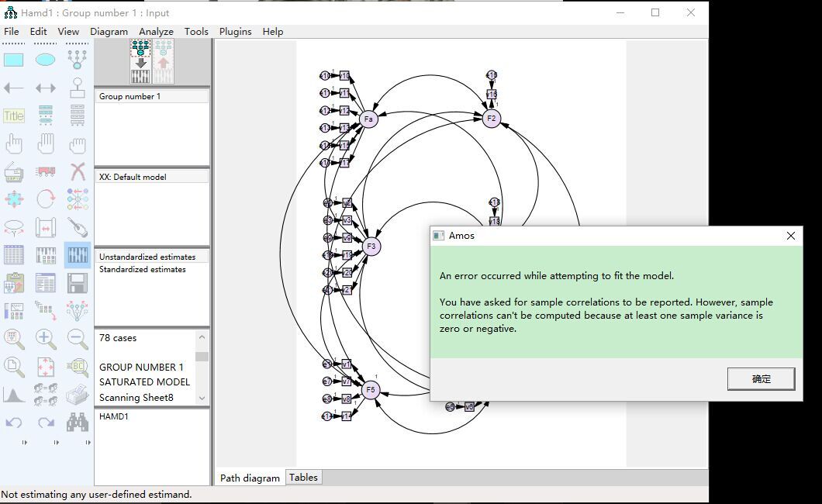Open the Diagram menu
The height and width of the screenshot is (504, 822).
click(109, 32)
